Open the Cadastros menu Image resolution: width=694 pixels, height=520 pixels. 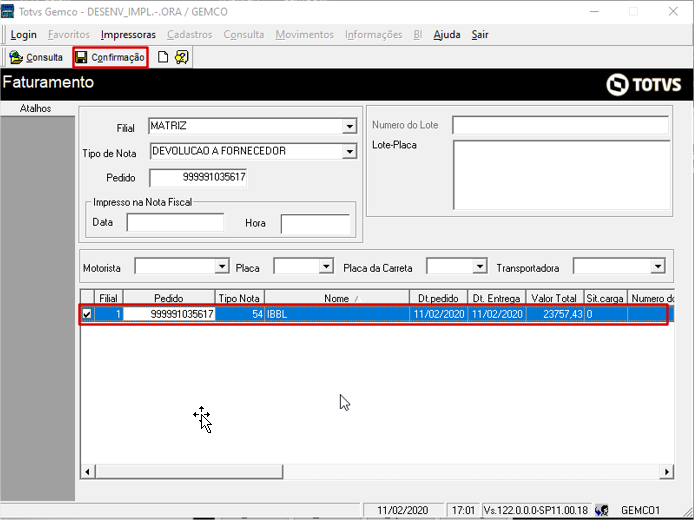189,35
